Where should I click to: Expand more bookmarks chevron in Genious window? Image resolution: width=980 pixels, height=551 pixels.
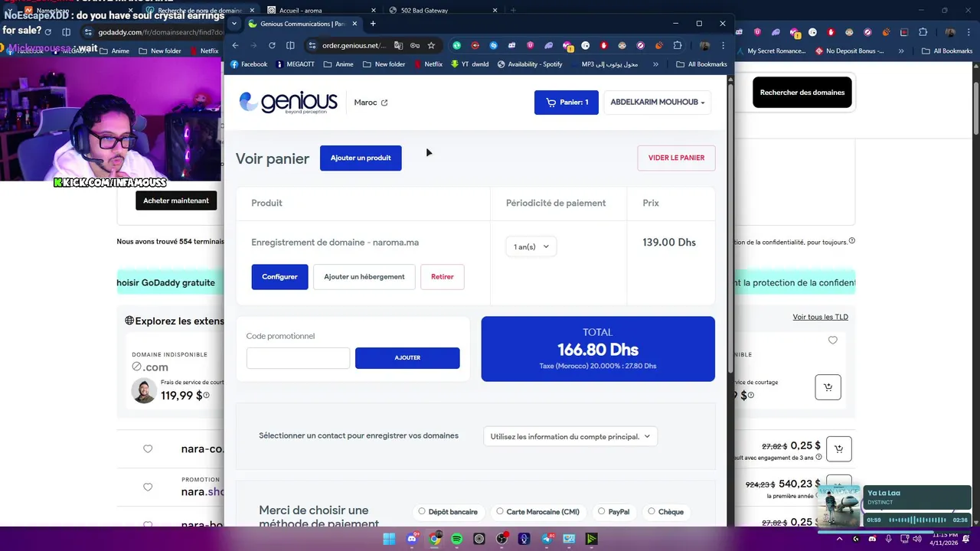click(x=655, y=64)
